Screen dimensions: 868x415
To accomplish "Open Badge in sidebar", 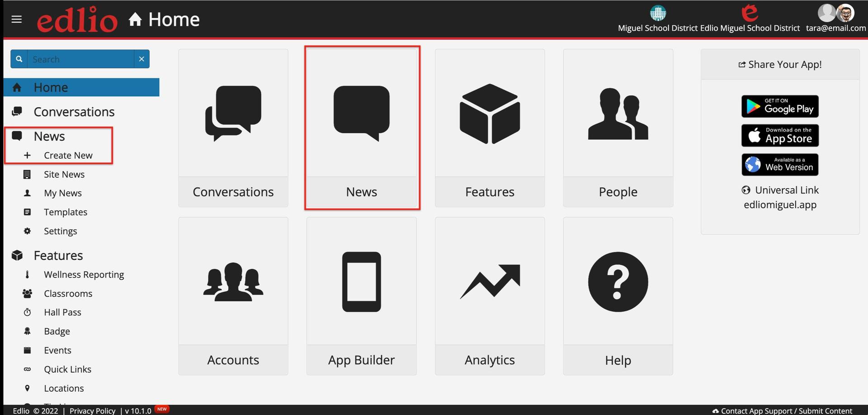I will click(x=57, y=331).
